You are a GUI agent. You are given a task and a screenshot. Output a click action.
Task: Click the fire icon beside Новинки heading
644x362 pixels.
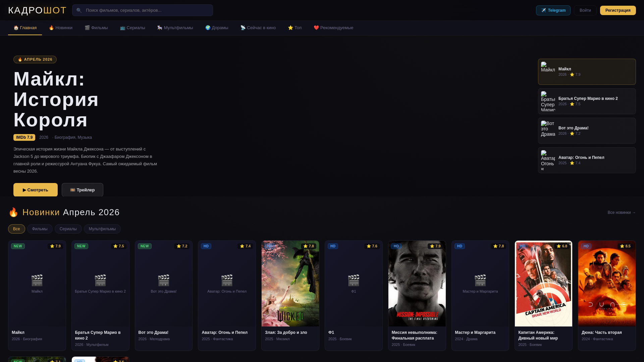pos(13,212)
